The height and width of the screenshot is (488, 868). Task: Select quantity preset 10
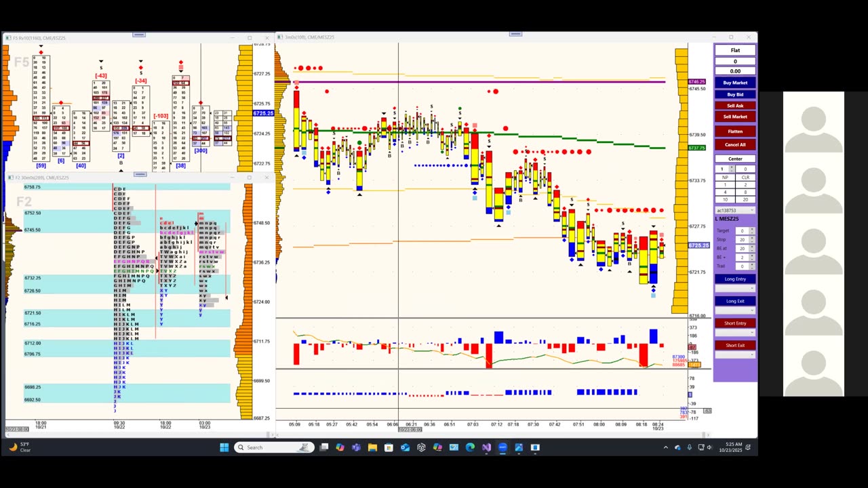[725, 200]
